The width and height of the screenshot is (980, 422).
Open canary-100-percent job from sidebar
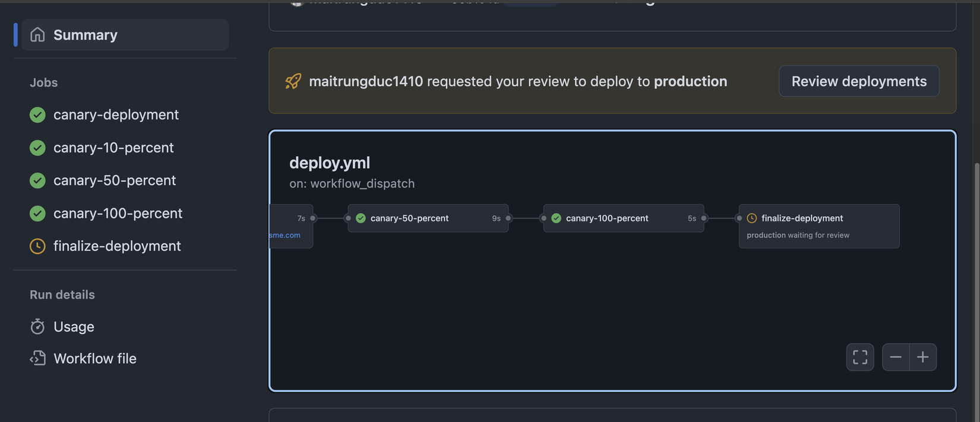point(118,213)
